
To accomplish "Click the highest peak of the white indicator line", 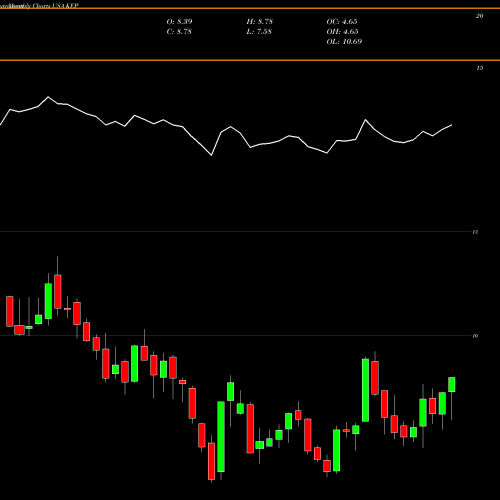I will tap(48, 97).
